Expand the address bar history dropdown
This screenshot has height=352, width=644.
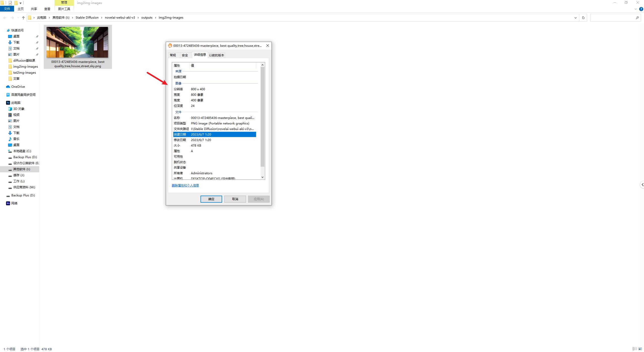point(575,18)
